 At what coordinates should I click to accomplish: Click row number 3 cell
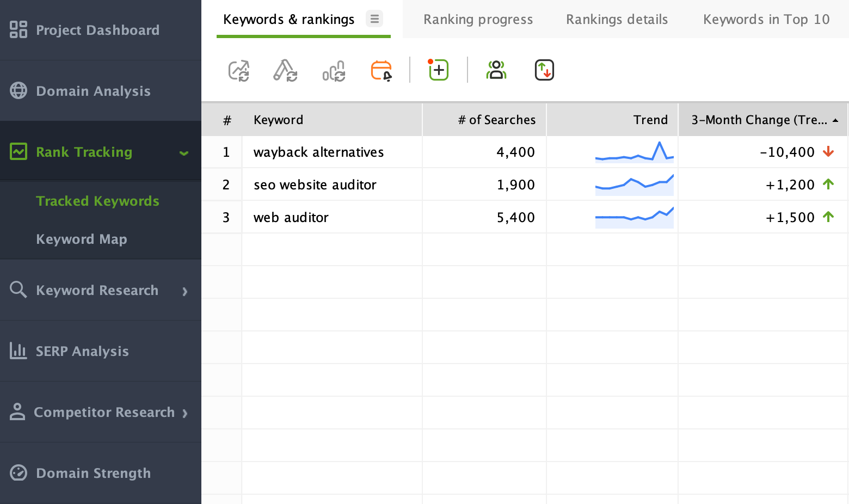point(222,217)
